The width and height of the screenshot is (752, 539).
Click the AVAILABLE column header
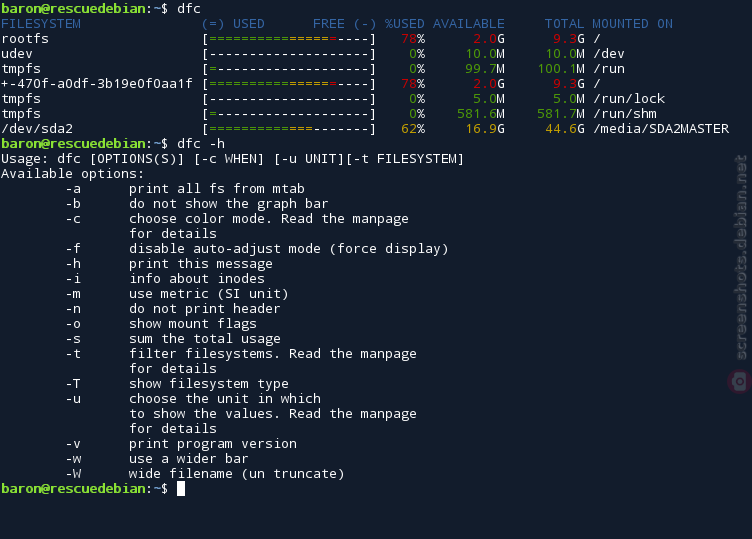click(469, 24)
